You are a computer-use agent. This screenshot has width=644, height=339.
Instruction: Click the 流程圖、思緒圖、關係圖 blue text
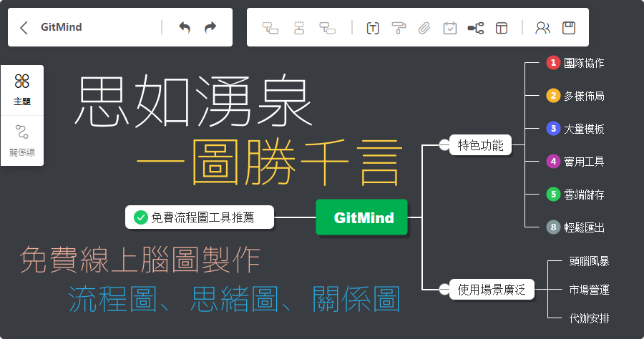point(234,298)
